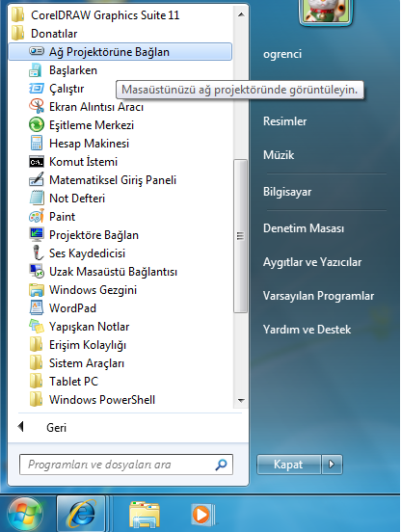The width and height of the screenshot is (401, 532).
Task: Click the Uzak Masaüstü Bağlantısı text
Action: pyautogui.click(x=114, y=272)
